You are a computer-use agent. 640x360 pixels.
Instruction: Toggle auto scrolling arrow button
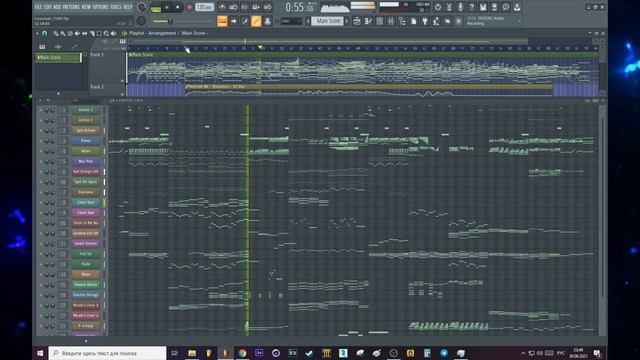[233, 21]
